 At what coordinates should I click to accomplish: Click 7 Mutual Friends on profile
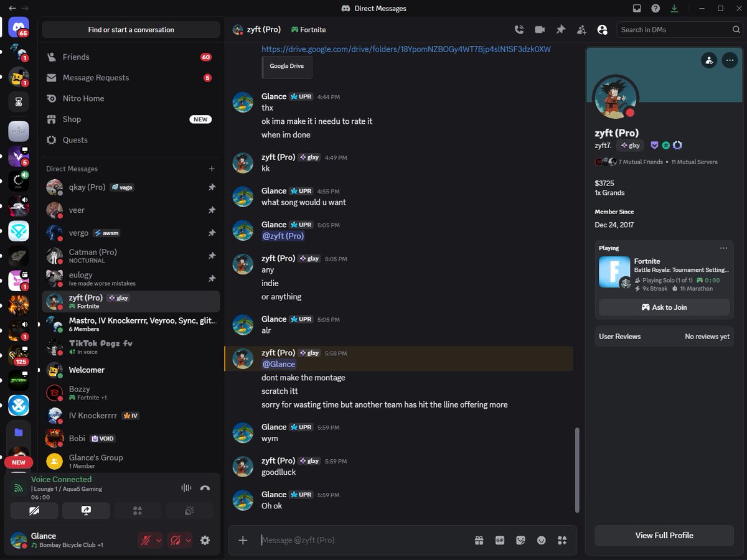pyautogui.click(x=642, y=162)
